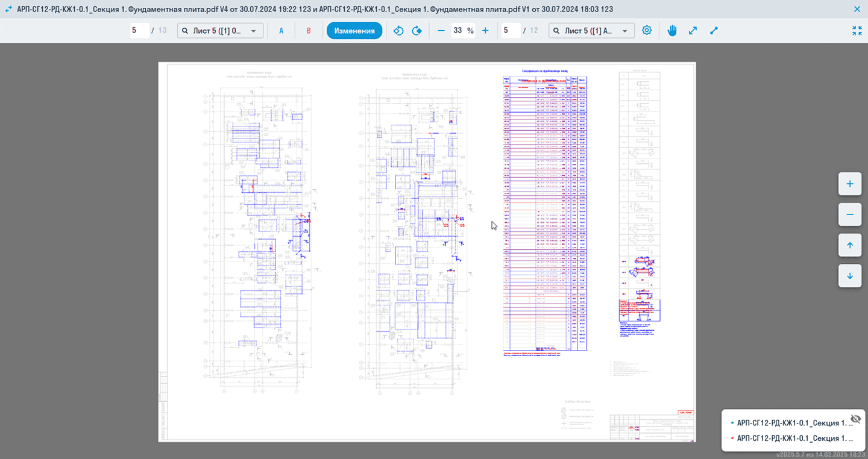Activate the measure line tool
Screen dimensions: 868x459
tap(714, 31)
